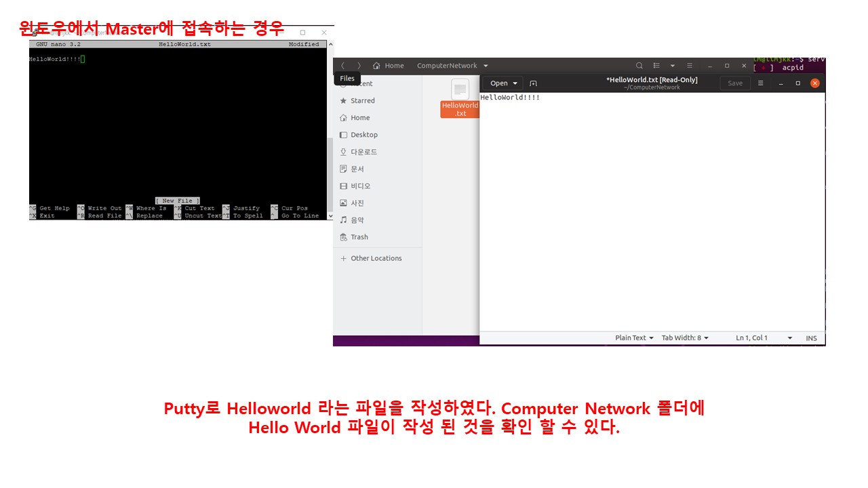Click the nano terminal scrollbar down arrow
The width and height of the screenshot is (868, 488).
tap(330, 216)
